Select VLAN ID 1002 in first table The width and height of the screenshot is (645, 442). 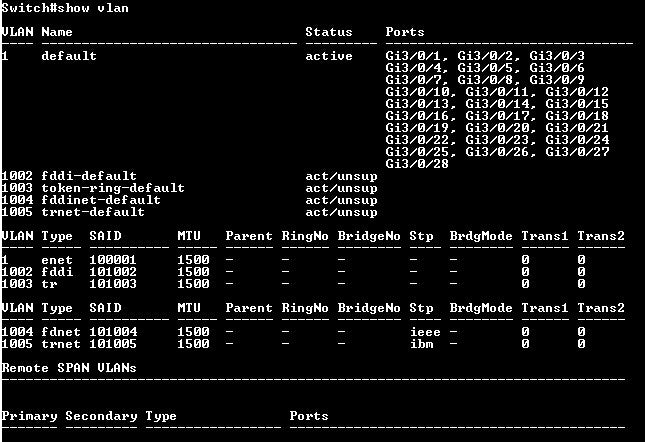(17, 176)
